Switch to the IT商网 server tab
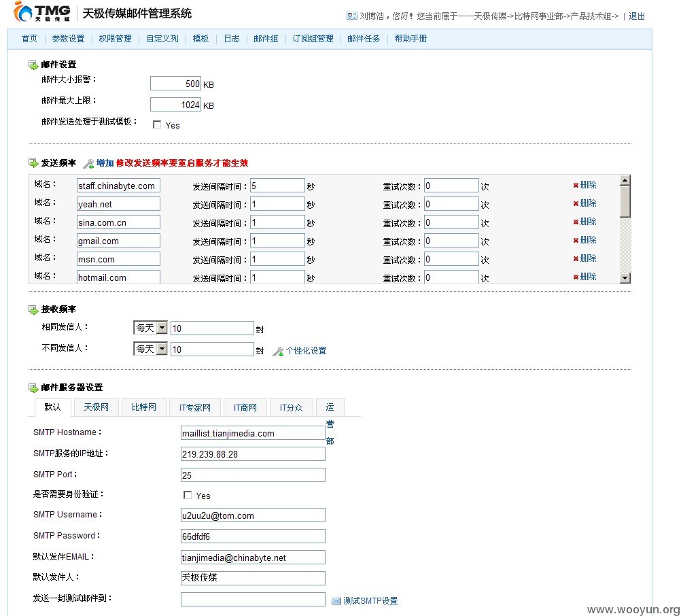The width and height of the screenshot is (681, 616). pos(245,407)
